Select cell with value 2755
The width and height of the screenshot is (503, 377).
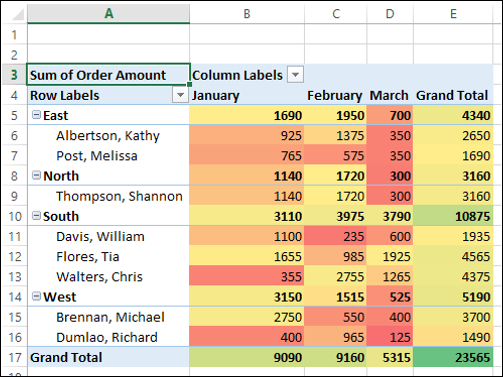pyautogui.click(x=335, y=277)
